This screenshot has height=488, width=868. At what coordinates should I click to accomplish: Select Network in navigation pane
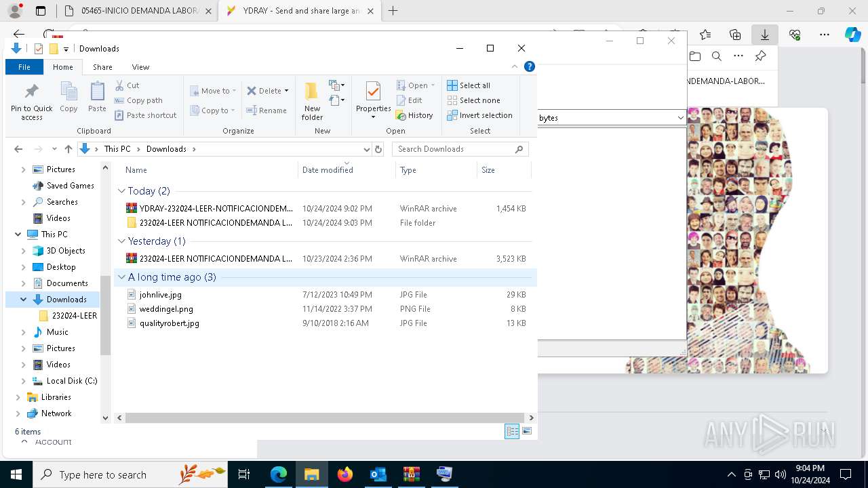(x=56, y=413)
